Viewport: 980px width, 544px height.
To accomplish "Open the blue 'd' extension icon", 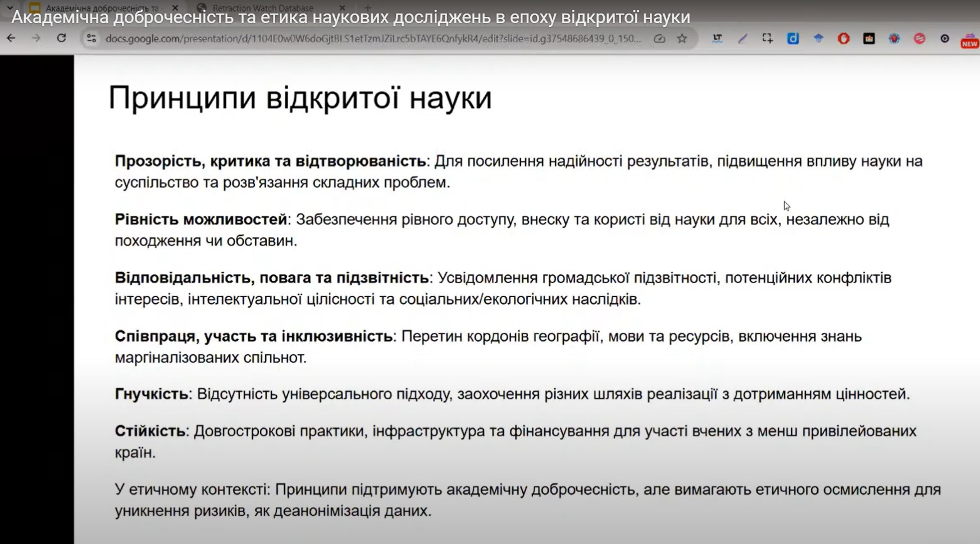I will [793, 38].
